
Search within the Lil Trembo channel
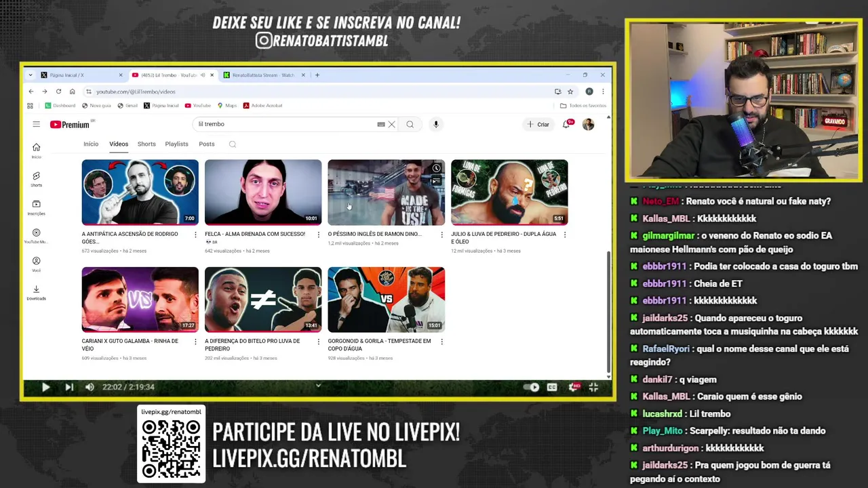(233, 144)
